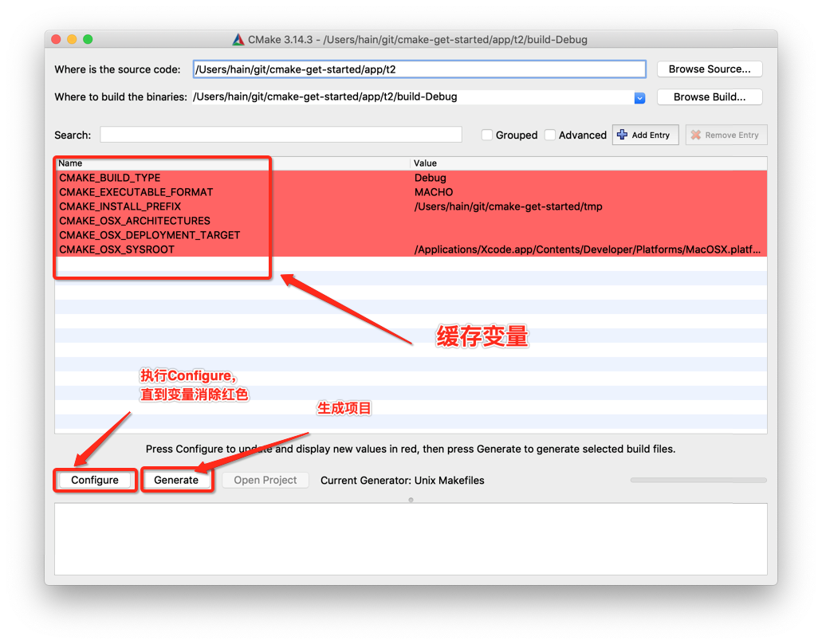Screen dimensions: 822x644
Task: Click the Name column header
Action: click(x=232, y=163)
